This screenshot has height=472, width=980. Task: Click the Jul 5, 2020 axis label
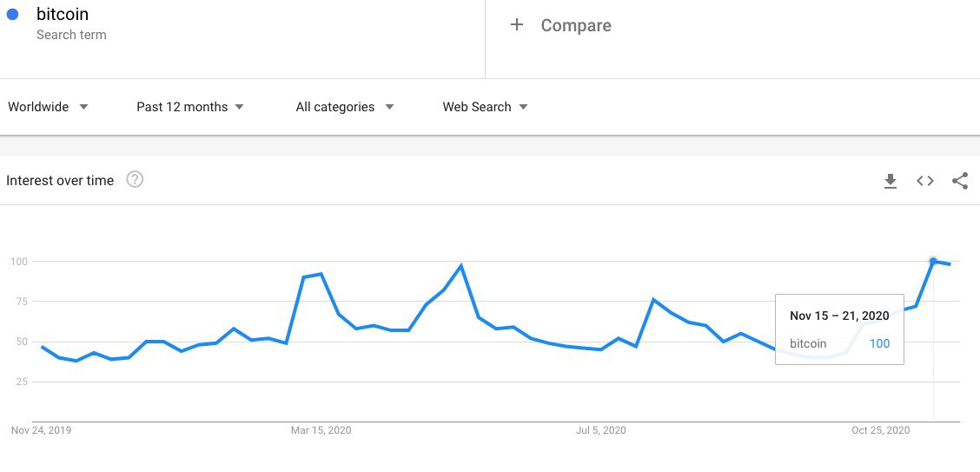(601, 430)
